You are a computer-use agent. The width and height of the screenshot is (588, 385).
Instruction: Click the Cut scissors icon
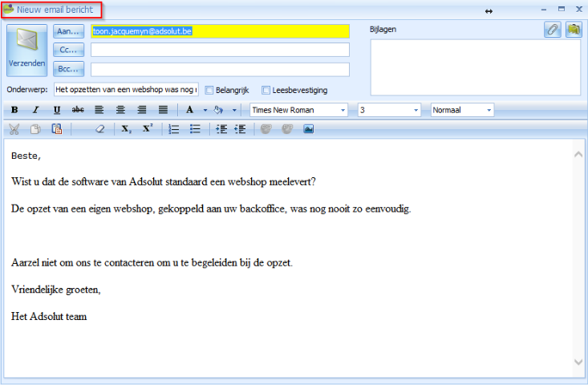click(14, 129)
